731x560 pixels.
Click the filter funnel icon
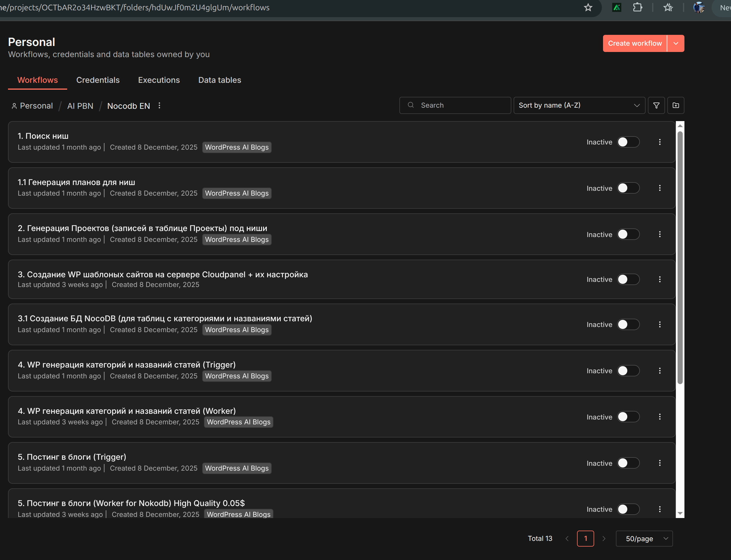(656, 105)
